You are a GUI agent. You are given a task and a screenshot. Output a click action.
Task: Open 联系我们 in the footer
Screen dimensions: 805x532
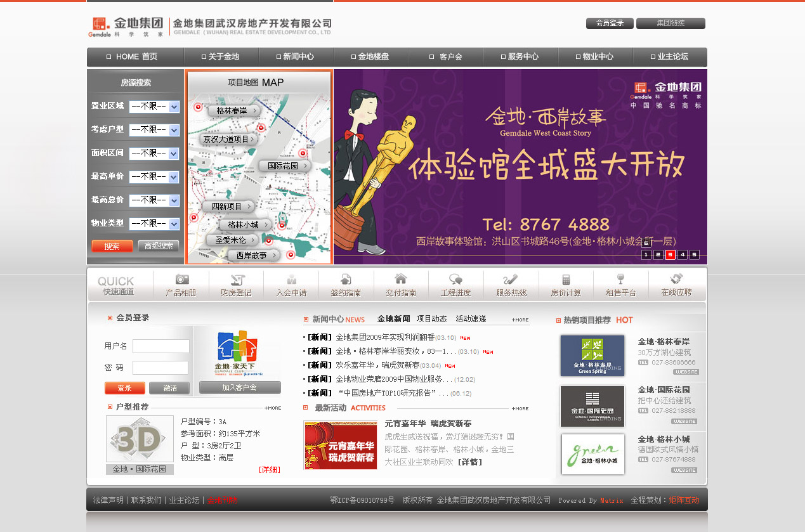pyautogui.click(x=147, y=500)
